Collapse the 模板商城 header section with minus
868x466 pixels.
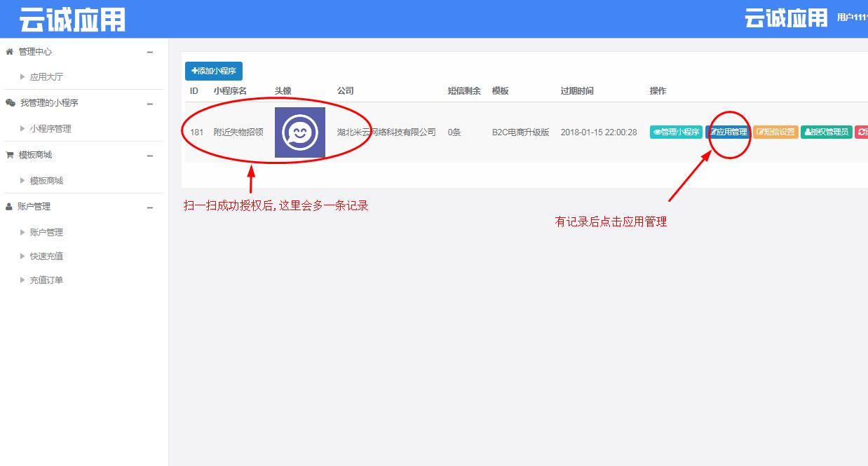click(149, 156)
